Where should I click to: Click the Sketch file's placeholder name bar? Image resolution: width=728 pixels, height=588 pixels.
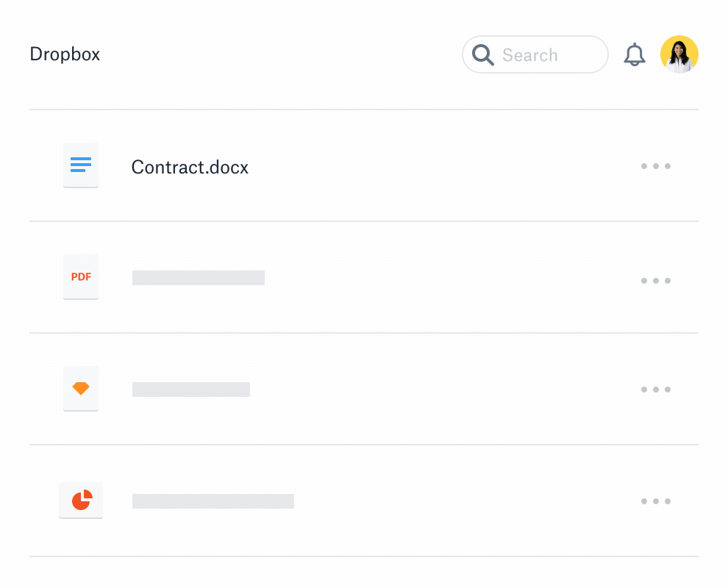coord(191,390)
